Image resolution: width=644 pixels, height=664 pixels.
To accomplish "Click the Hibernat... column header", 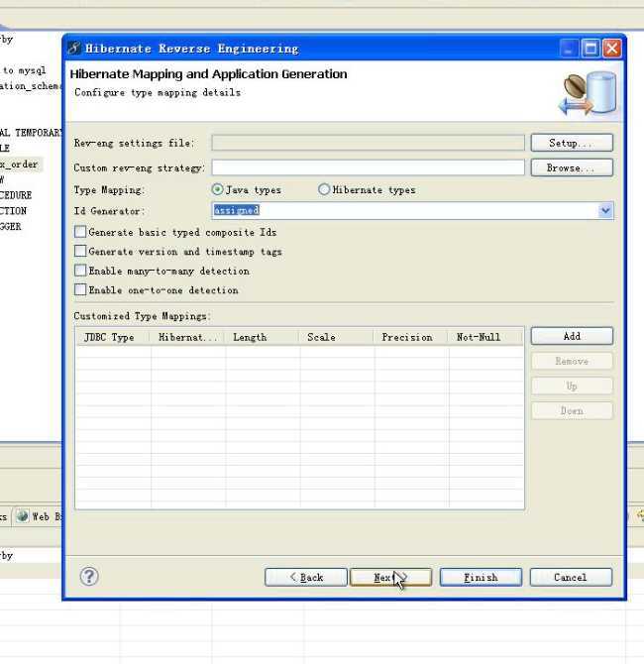I will [x=187, y=338].
